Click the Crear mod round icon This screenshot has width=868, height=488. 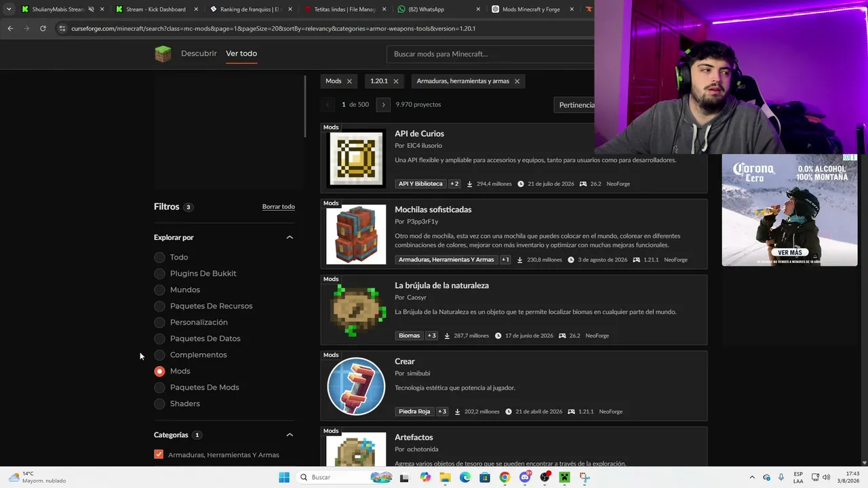pyautogui.click(x=356, y=386)
